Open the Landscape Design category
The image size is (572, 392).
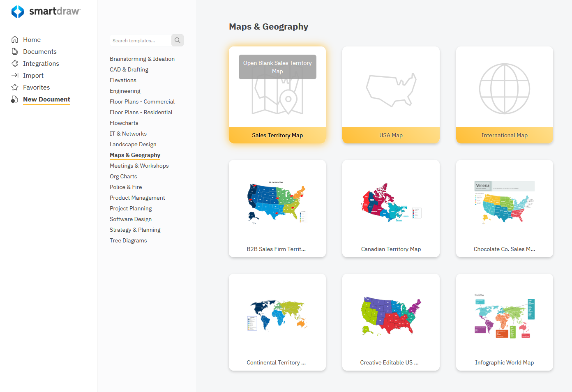133,144
